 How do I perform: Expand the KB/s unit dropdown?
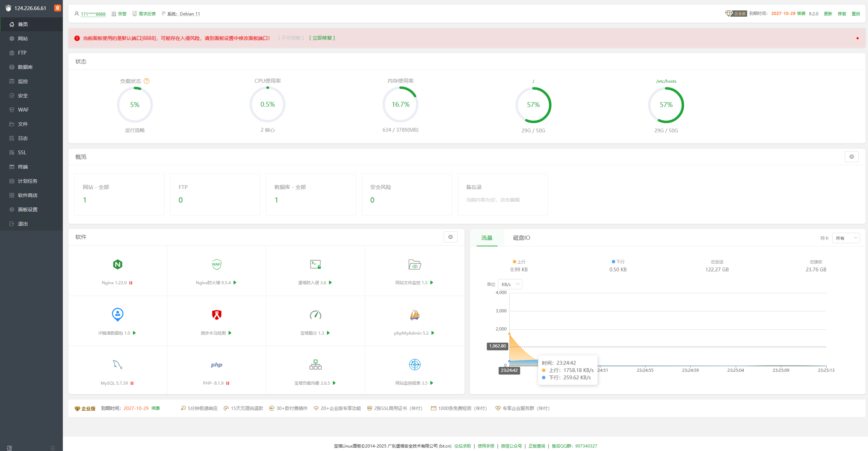(x=510, y=284)
